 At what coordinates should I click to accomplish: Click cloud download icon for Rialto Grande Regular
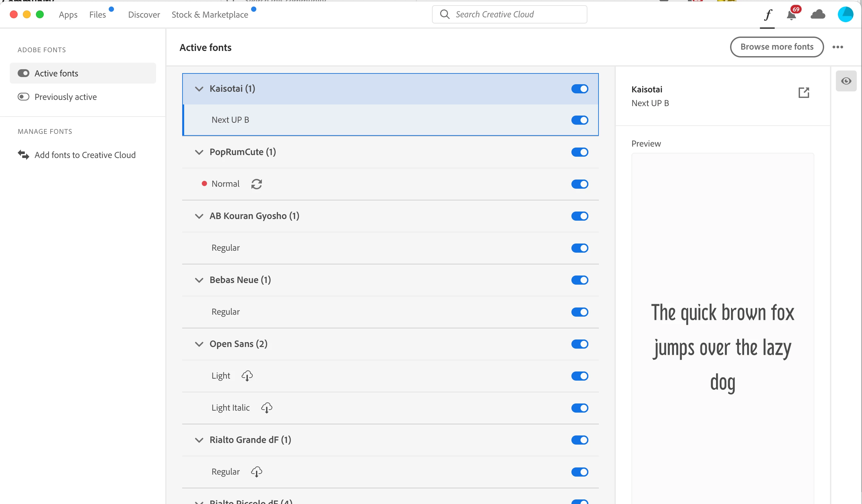[256, 471]
